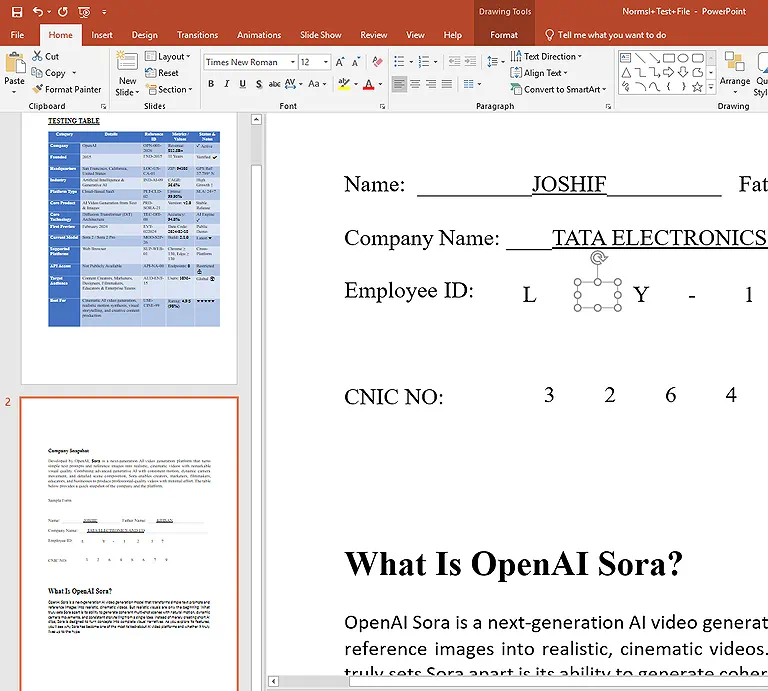
Task: Increase list indent level
Action: [x=470, y=62]
